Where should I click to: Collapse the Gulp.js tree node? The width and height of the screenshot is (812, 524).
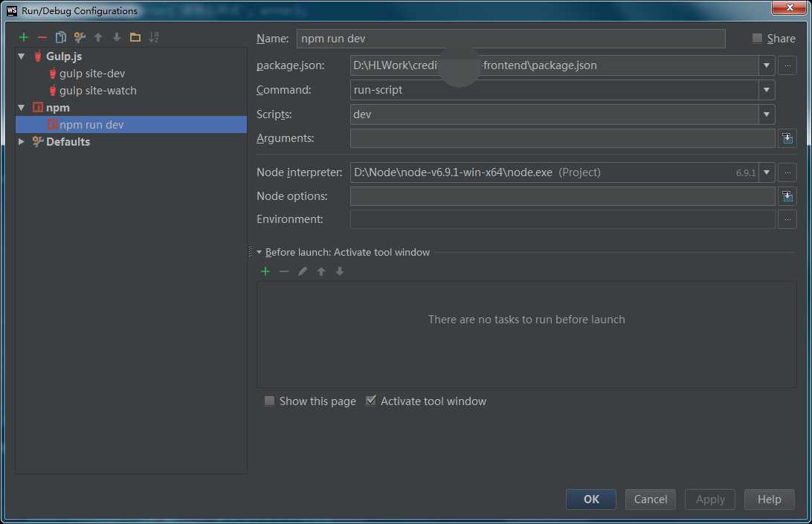coord(22,56)
